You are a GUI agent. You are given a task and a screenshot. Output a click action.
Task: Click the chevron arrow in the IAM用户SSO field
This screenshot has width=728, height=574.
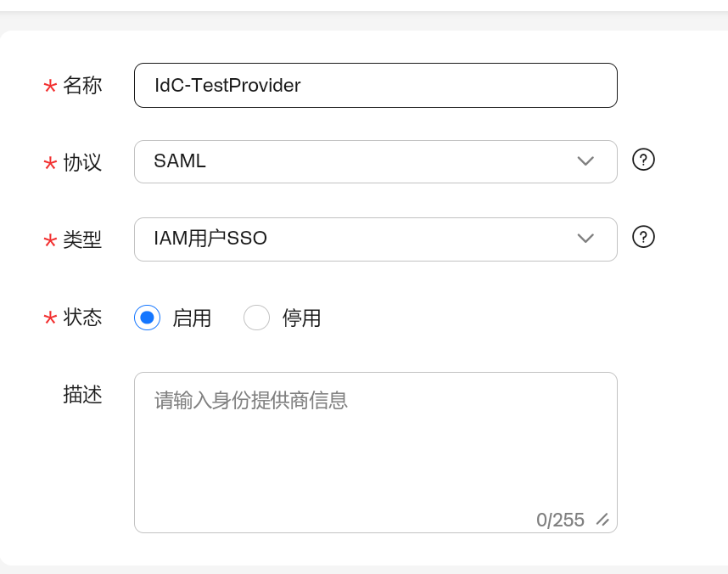(585, 239)
